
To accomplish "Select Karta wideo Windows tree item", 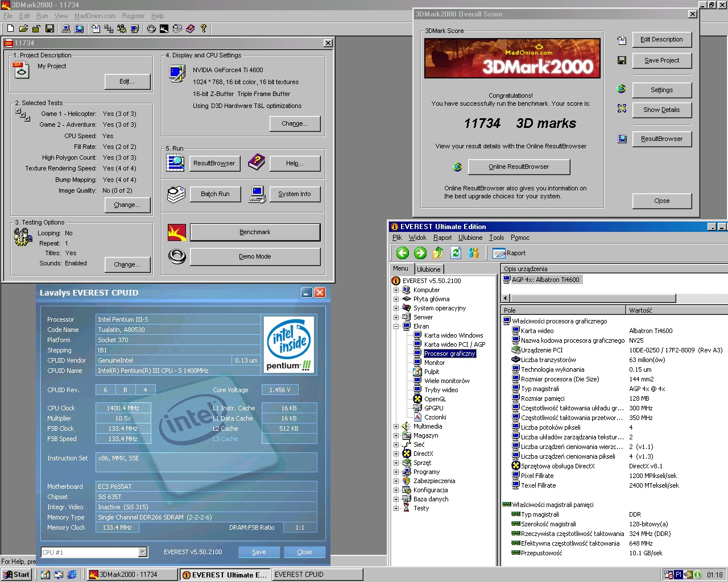I will [453, 335].
